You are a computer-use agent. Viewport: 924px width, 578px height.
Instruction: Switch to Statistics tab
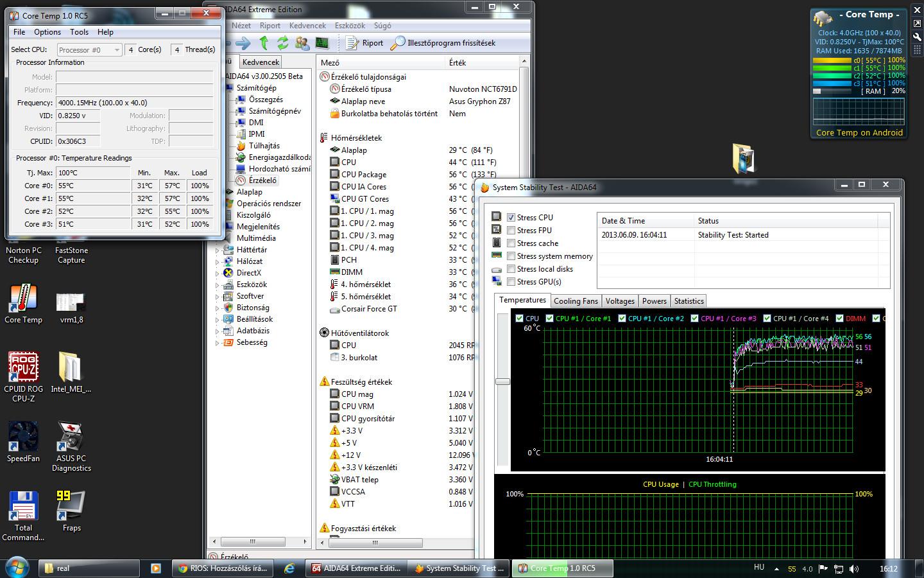point(689,301)
